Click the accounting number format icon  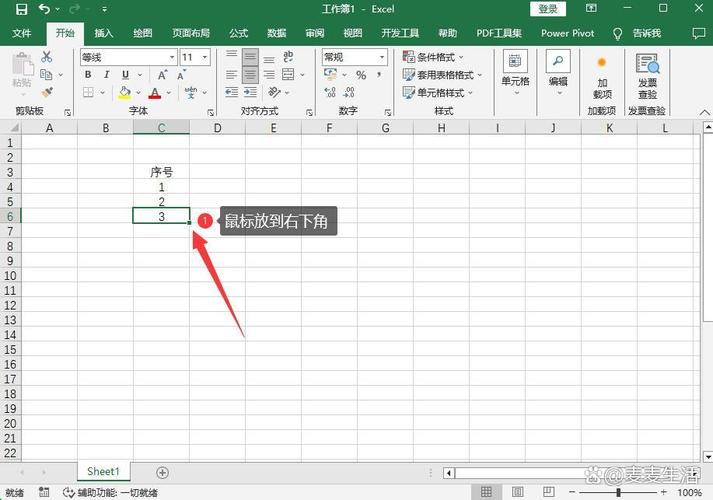[331, 75]
